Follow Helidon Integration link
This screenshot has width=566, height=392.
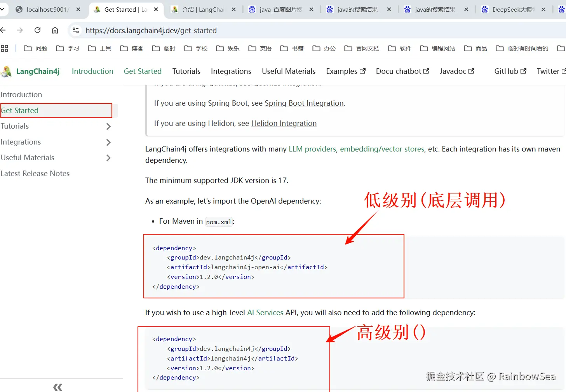(284, 123)
